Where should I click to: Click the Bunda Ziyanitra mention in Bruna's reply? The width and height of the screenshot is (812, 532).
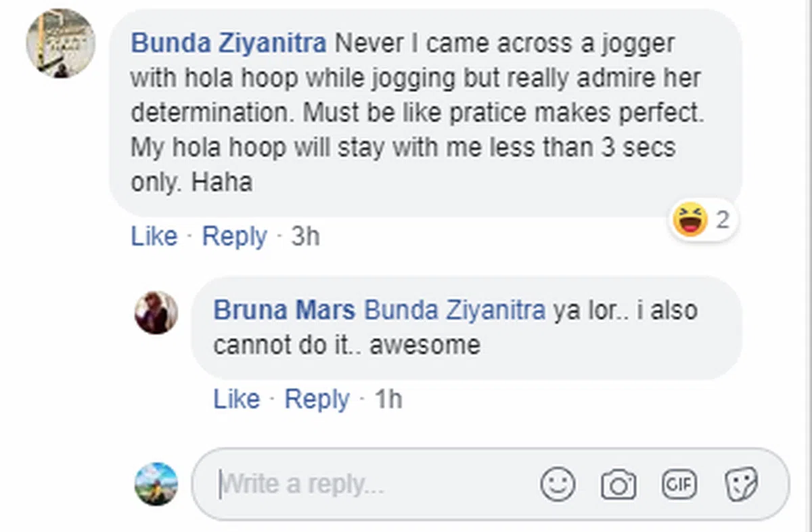pyautogui.click(x=455, y=311)
